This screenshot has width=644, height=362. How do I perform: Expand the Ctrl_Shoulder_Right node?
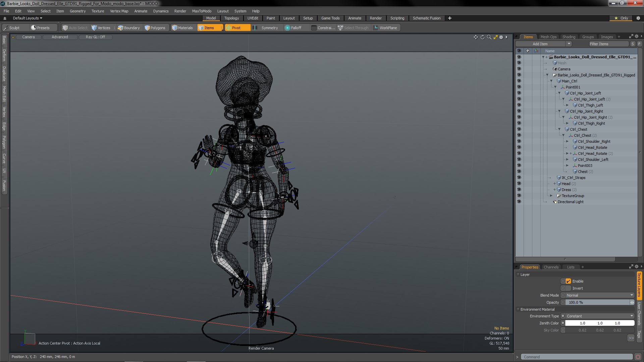click(x=567, y=141)
